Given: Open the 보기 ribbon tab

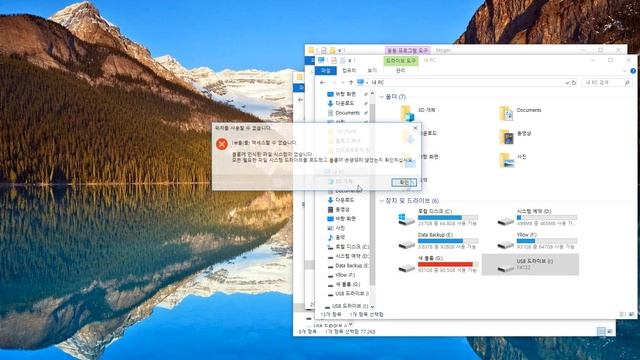Looking at the screenshot, I should coord(372,71).
